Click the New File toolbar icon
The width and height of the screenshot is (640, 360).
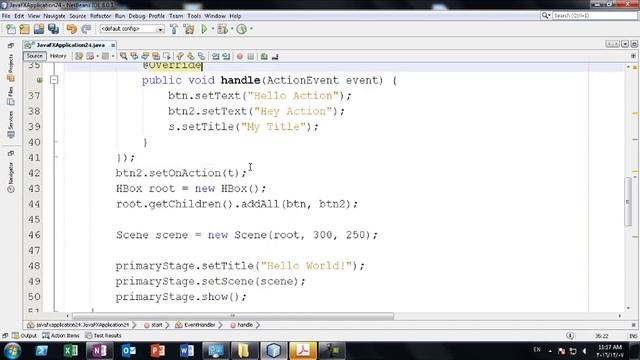coord(11,29)
